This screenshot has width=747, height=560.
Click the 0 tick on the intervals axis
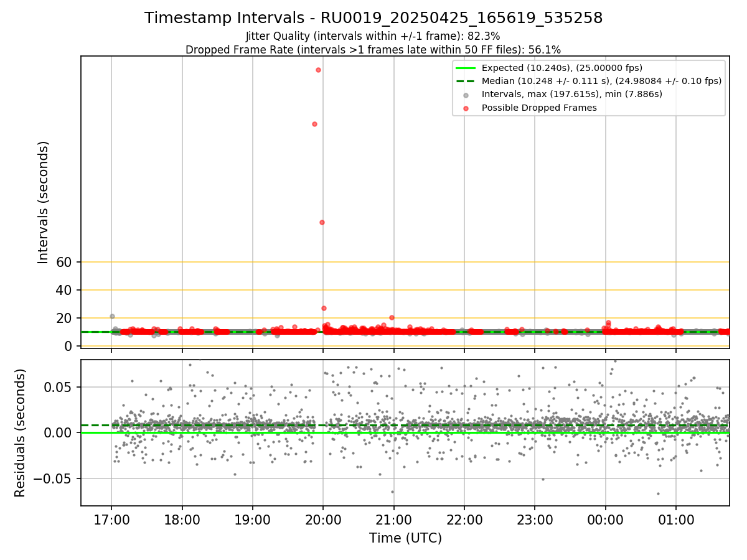click(x=69, y=346)
